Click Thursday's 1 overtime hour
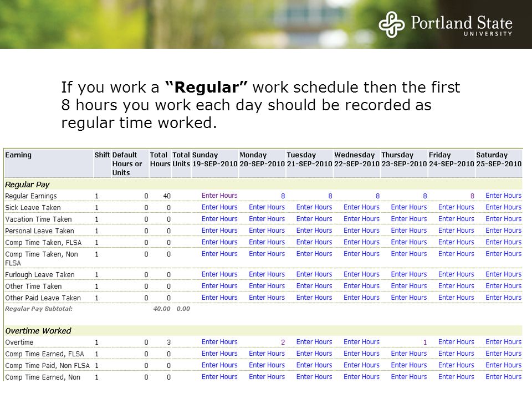532x399 pixels. pyautogui.click(x=425, y=342)
